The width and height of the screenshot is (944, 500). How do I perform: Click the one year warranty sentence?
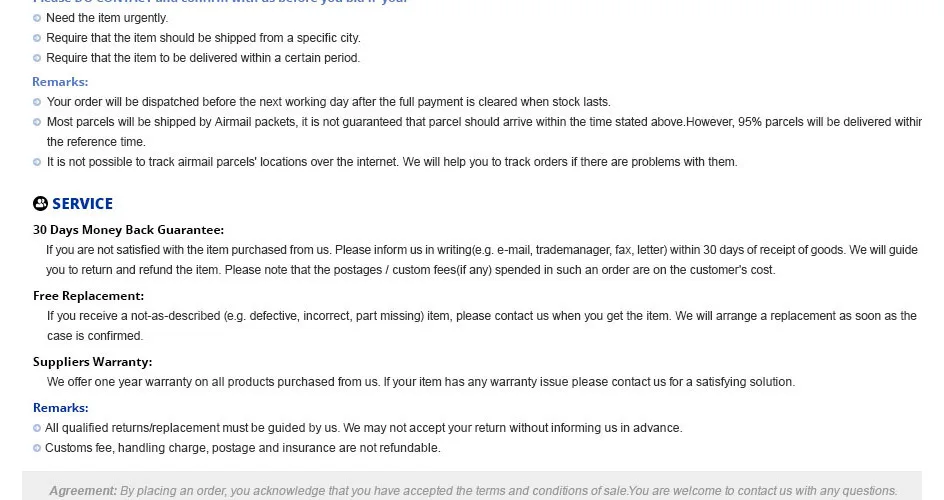(421, 382)
